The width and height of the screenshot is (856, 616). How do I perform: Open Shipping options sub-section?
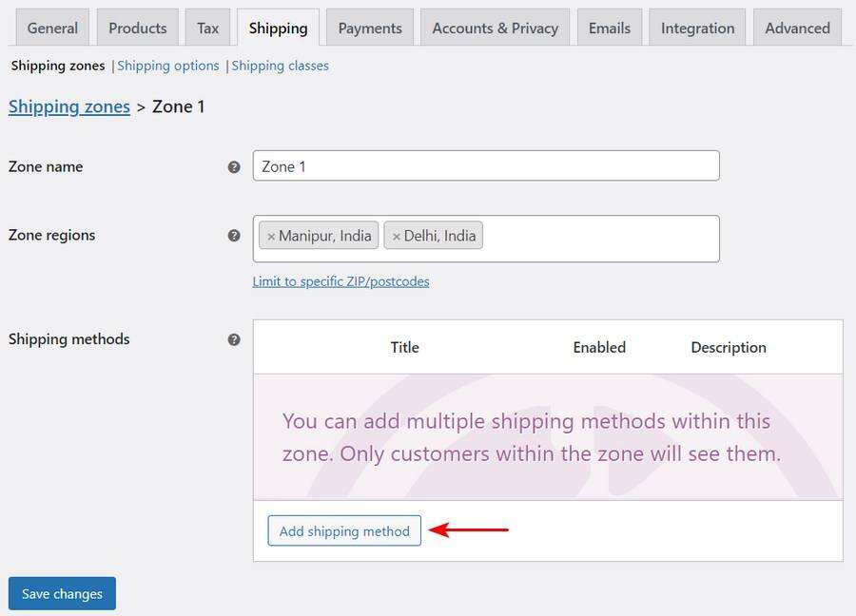tap(168, 66)
